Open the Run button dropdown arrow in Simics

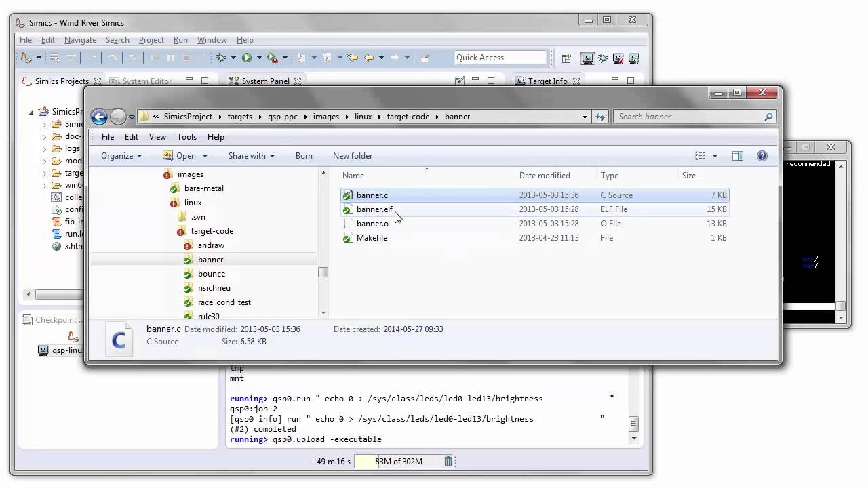(258, 58)
